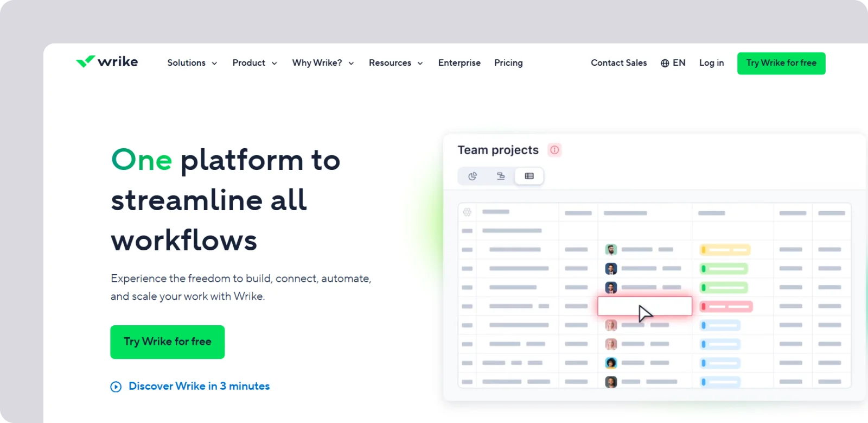Go to the Enterprise page
868x423 pixels.
coord(459,63)
